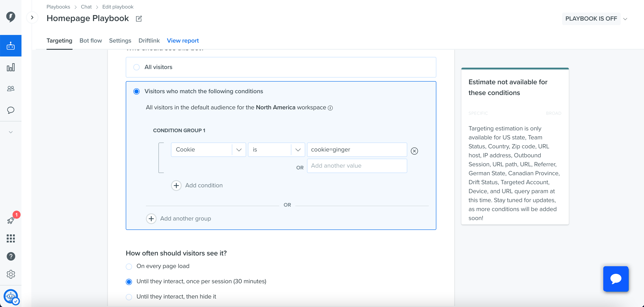Select On every page load option
The height and width of the screenshot is (307, 644).
tap(129, 266)
